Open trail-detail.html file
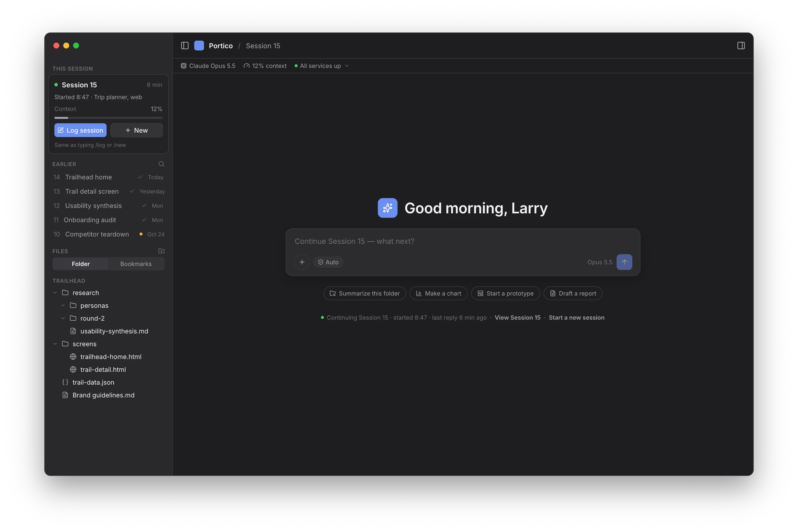798x532 pixels. 109,370
